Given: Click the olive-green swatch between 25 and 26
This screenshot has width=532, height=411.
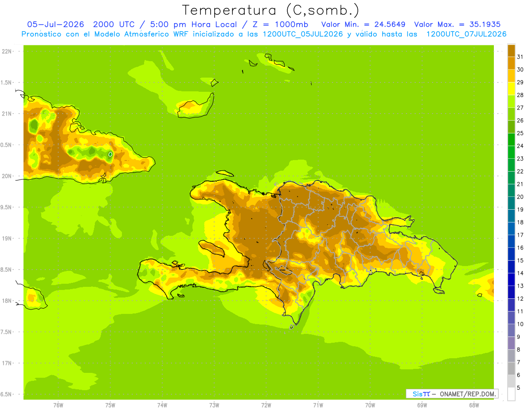Looking at the screenshot, I should pos(511,127).
